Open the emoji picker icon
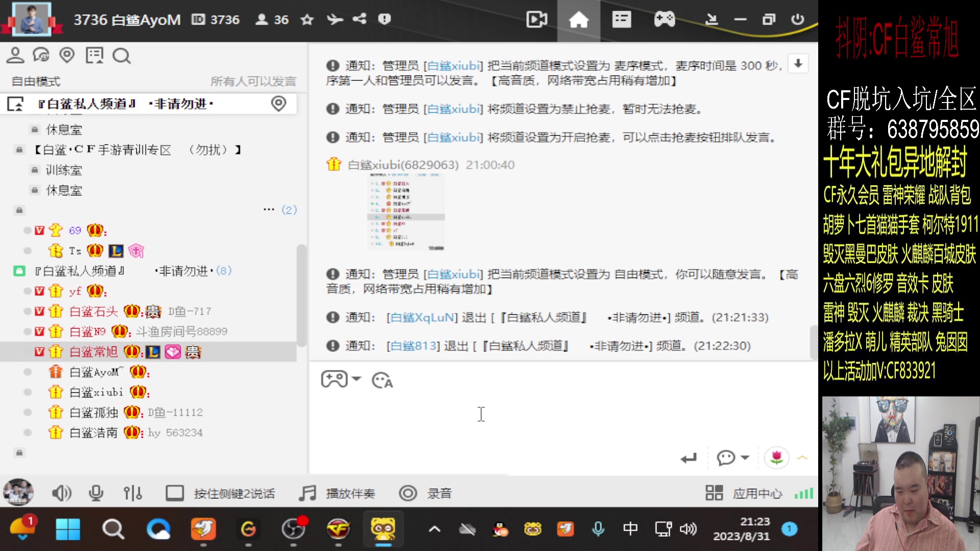 click(x=382, y=380)
